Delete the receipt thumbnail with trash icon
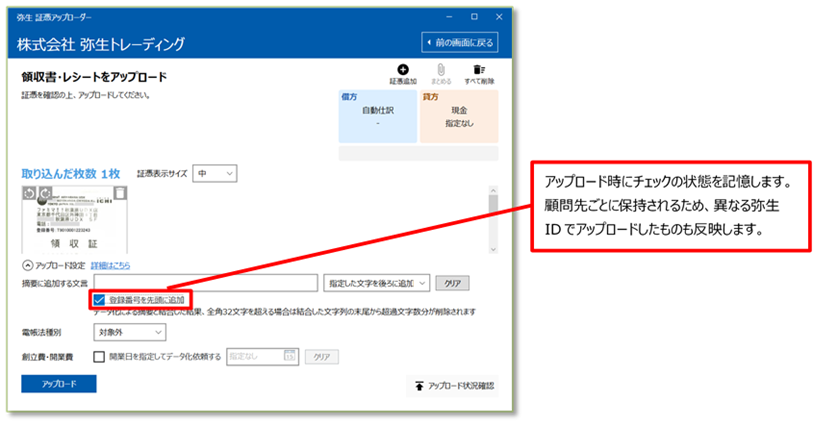The image size is (813, 426). (120, 193)
